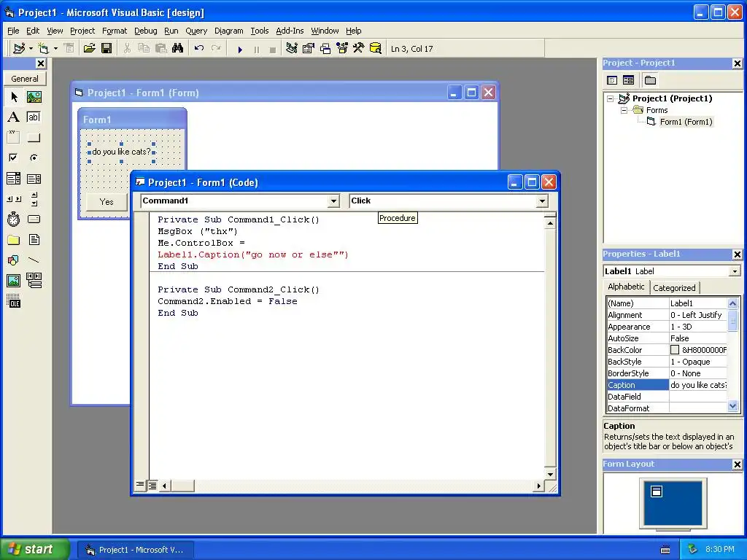
Task: Select the Data control tool
Action: (34, 281)
